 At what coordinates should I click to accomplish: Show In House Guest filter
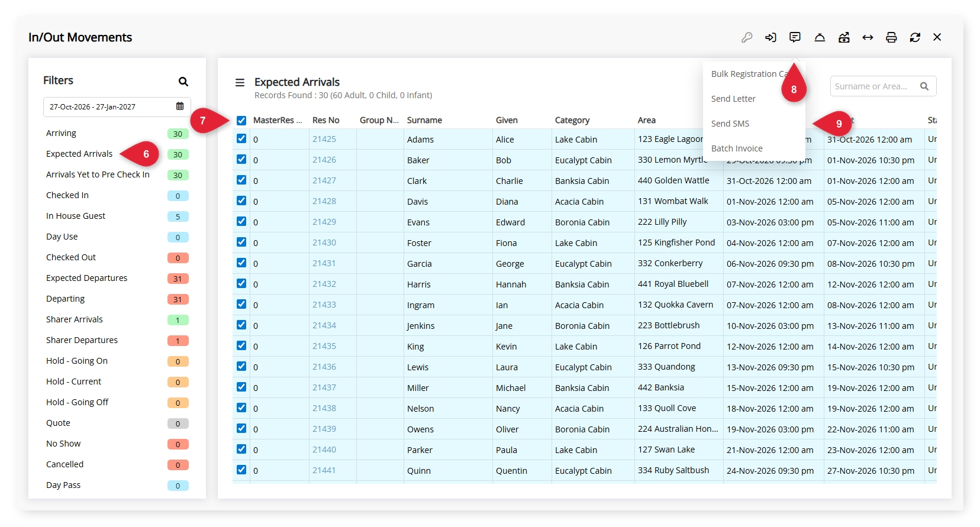76,216
